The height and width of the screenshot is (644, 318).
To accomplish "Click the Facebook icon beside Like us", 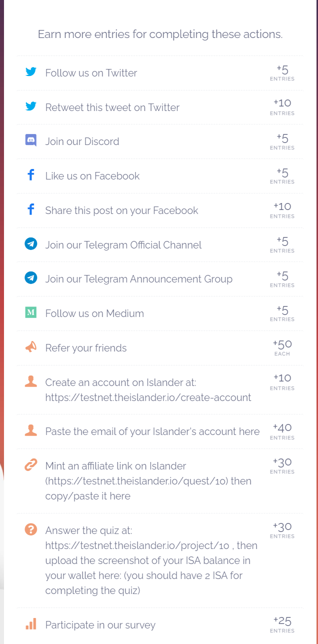I will point(31,175).
